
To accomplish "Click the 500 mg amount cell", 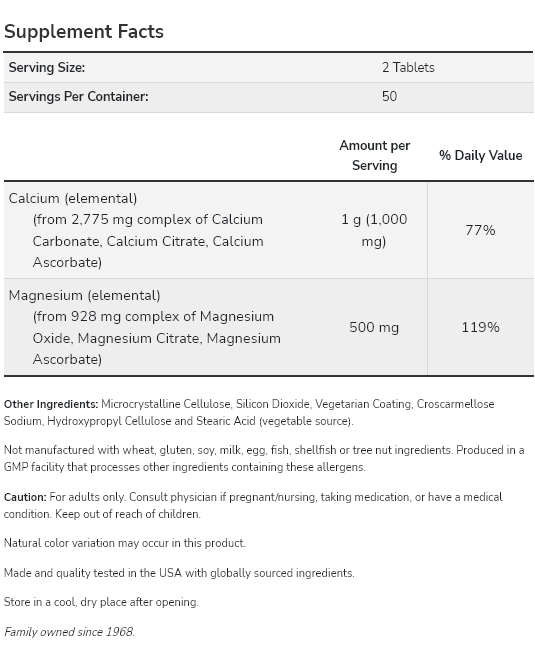I will [x=374, y=327].
